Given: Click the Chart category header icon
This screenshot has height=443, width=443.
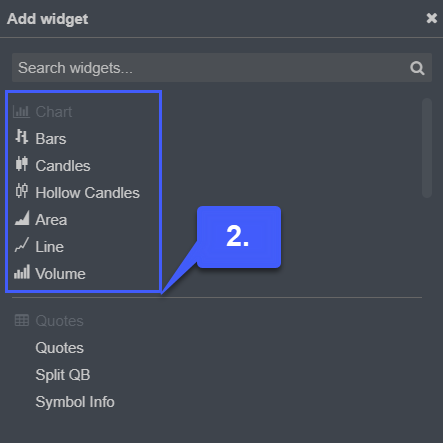Looking at the screenshot, I should (x=21, y=111).
